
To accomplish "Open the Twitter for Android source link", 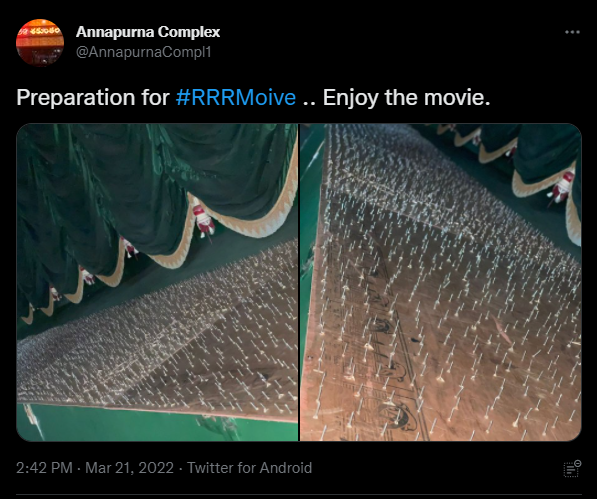I will [x=249, y=468].
